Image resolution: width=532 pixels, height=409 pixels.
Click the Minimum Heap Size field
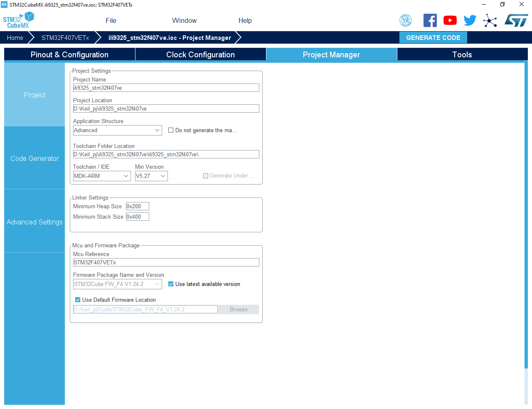[138, 206]
